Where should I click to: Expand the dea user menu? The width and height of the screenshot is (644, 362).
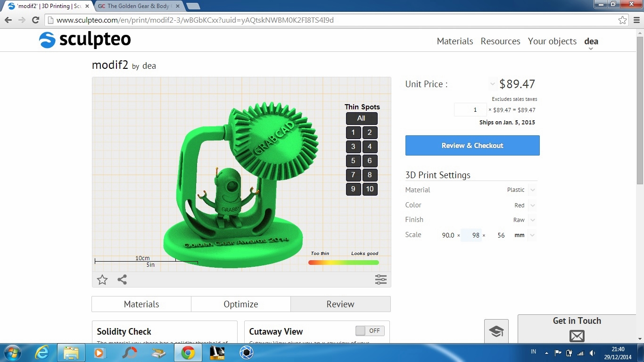(591, 42)
